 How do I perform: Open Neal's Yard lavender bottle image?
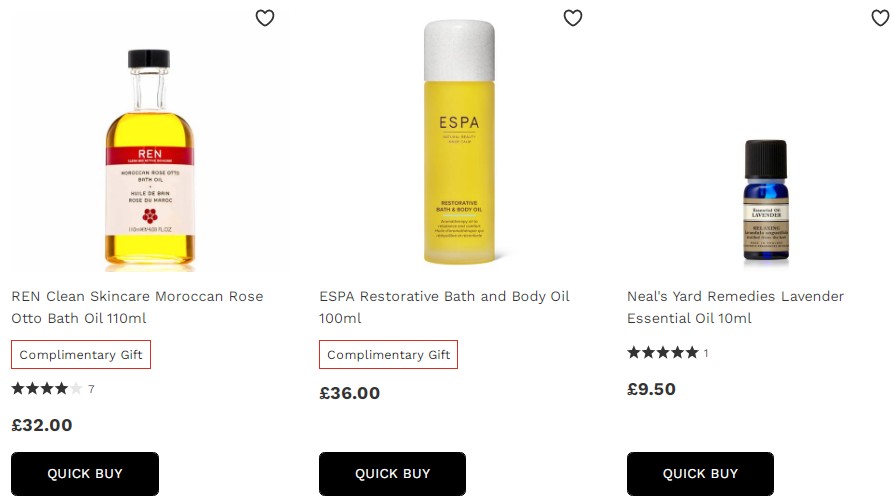[x=766, y=200]
